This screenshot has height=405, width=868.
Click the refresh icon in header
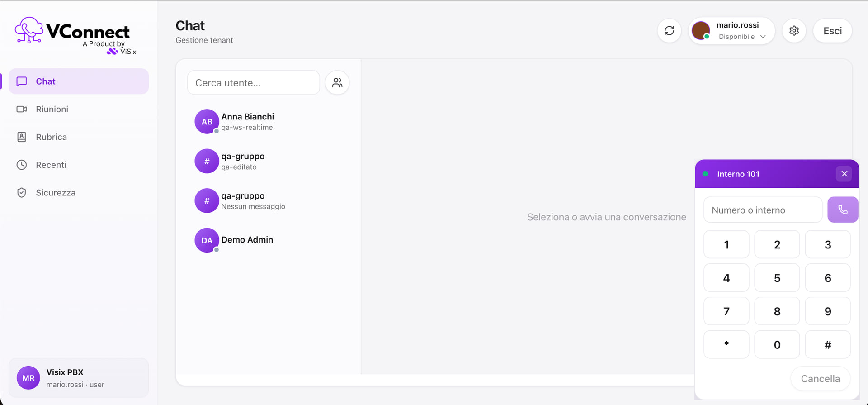(x=669, y=31)
